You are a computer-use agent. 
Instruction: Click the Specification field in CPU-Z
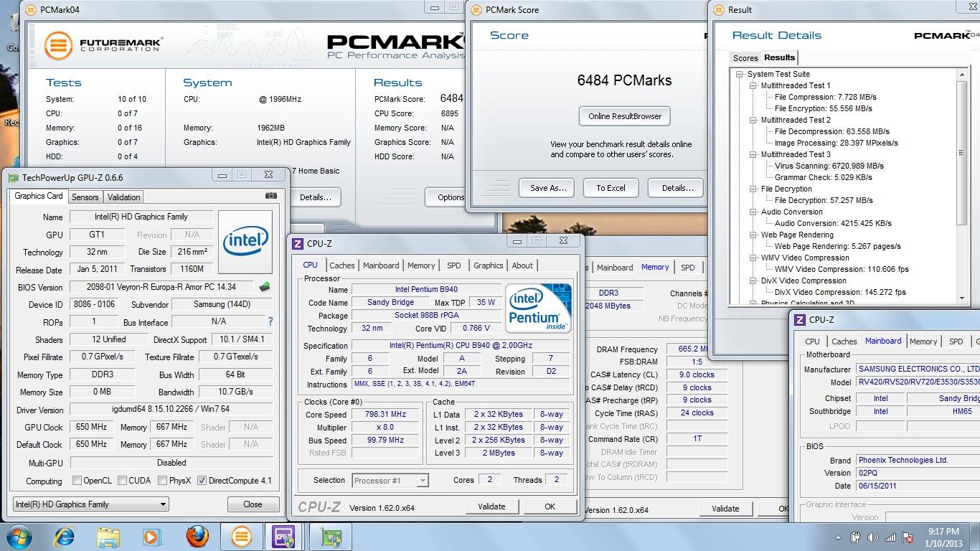click(461, 346)
